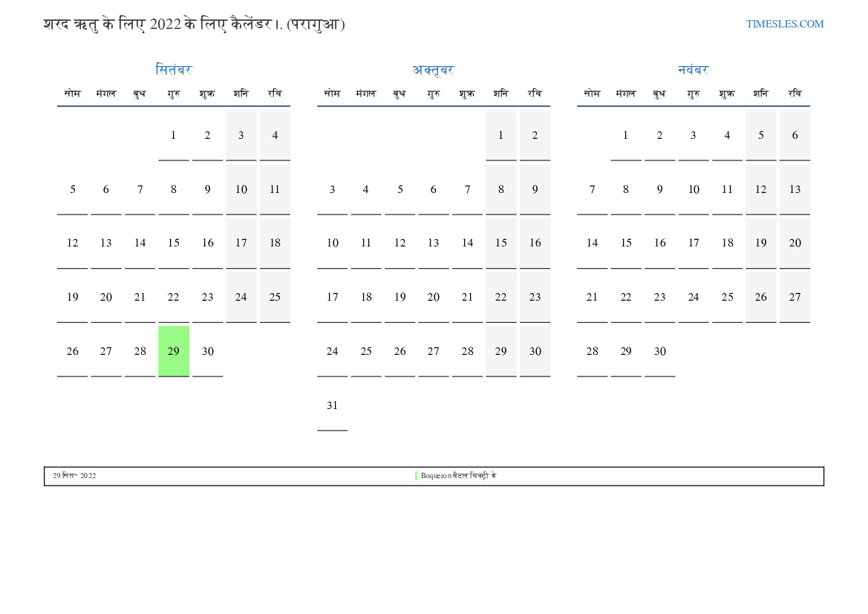Select date 30 in नवंबर
The height and width of the screenshot is (614, 868).
660,351
